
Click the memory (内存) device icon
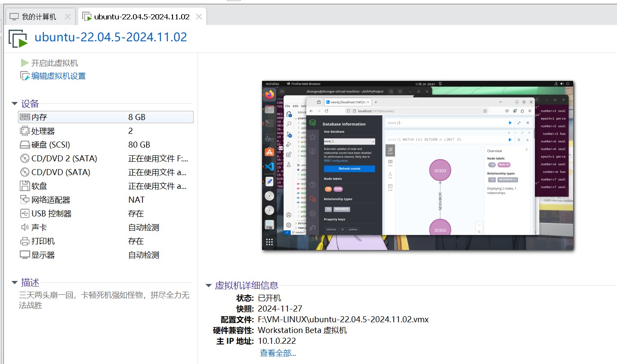tap(25, 117)
